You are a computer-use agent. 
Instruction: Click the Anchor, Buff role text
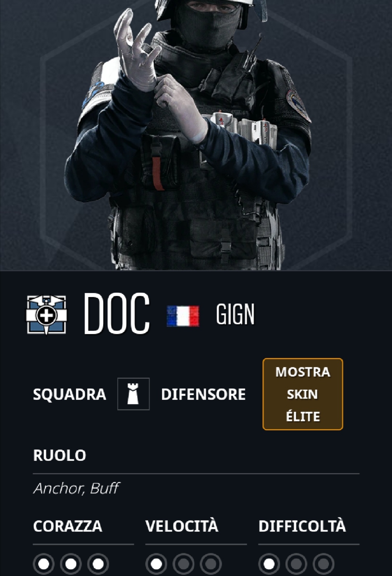pyautogui.click(x=76, y=488)
